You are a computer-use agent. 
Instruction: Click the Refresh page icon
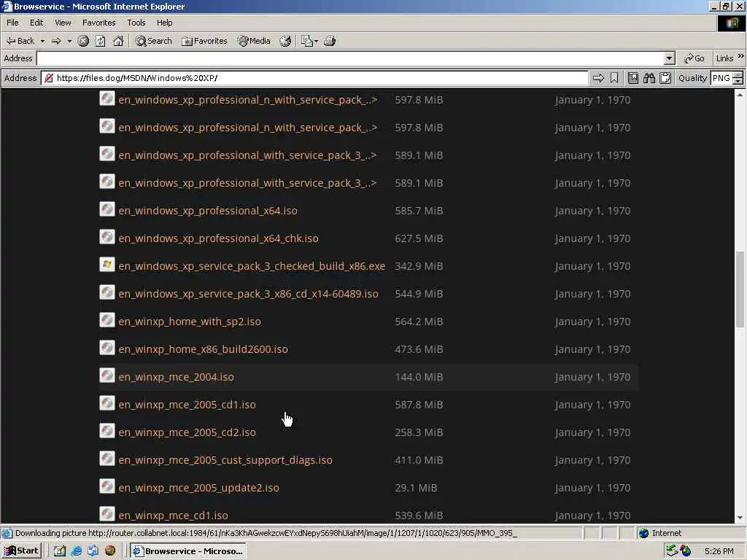(100, 41)
